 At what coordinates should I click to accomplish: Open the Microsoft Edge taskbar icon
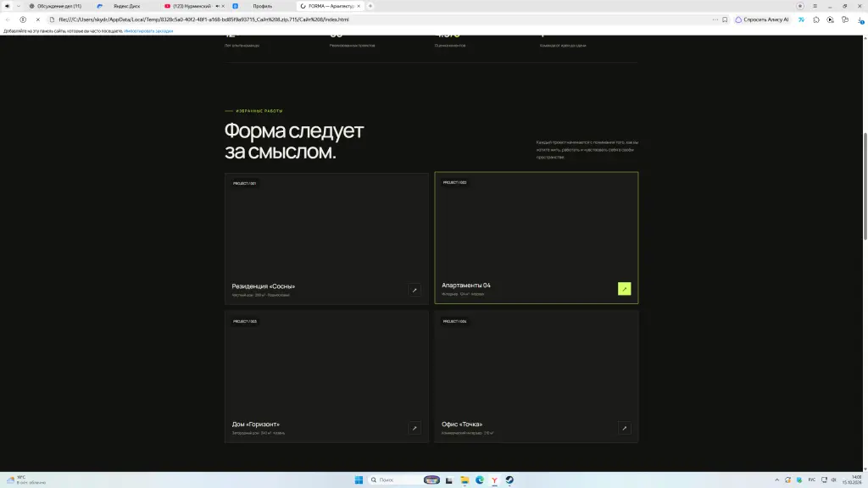click(480, 480)
